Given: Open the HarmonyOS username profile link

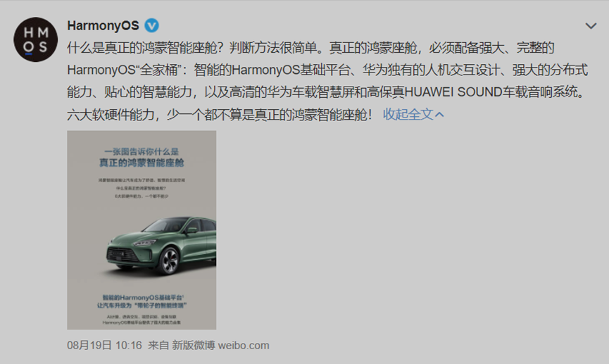Looking at the screenshot, I should coord(103,25).
